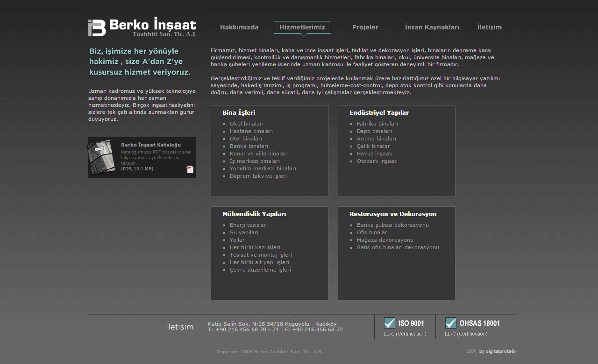Viewport: 598px width, 364px height.
Task: Click the Mühendislik Yapıları section heading
Action: 254,214
